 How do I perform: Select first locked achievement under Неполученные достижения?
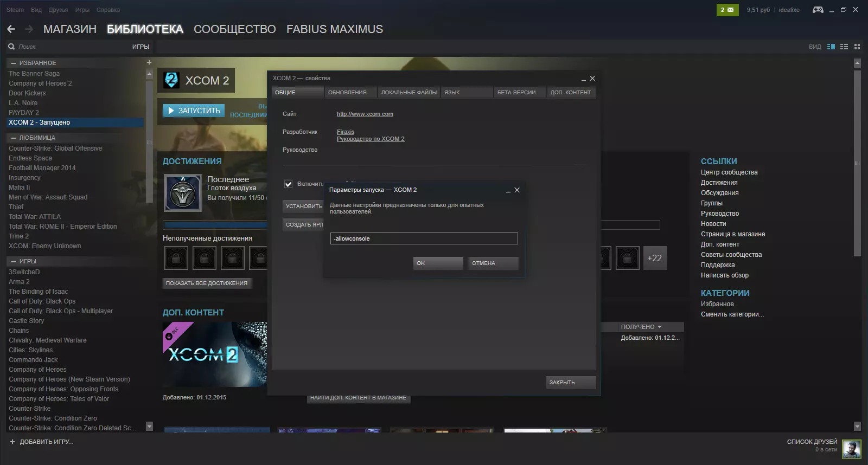coord(176,258)
